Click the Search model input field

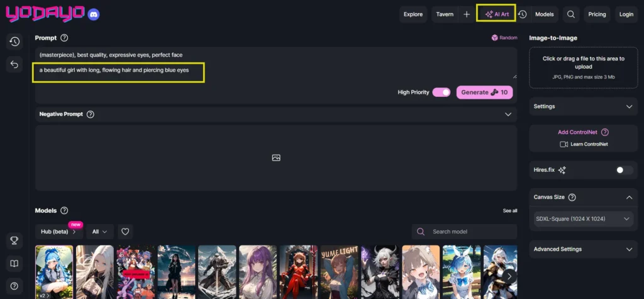click(x=465, y=232)
